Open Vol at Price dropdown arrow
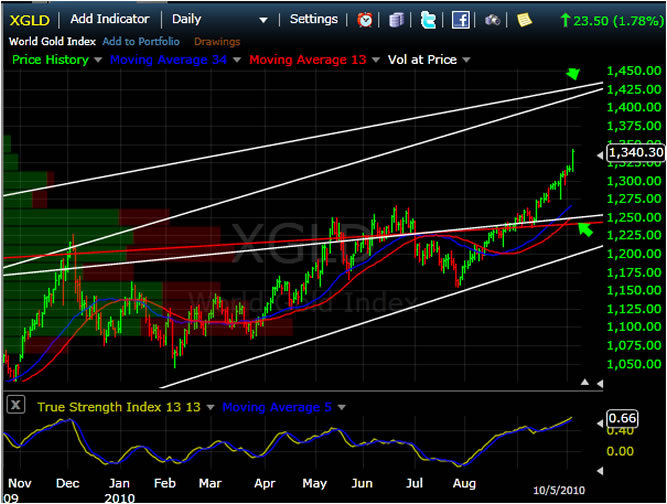Image resolution: width=667 pixels, height=504 pixels. 466,60
